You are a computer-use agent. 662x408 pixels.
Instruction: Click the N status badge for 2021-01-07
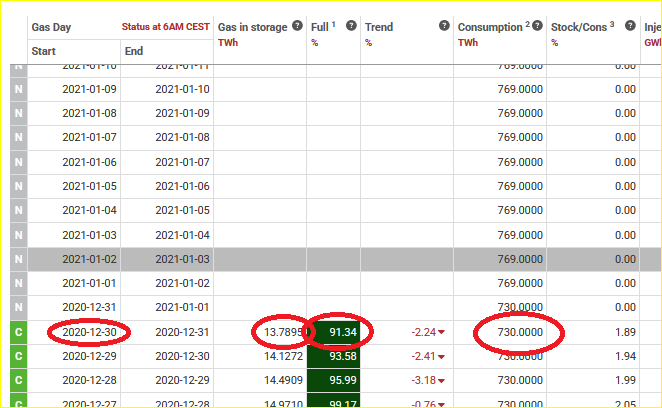[19, 138]
